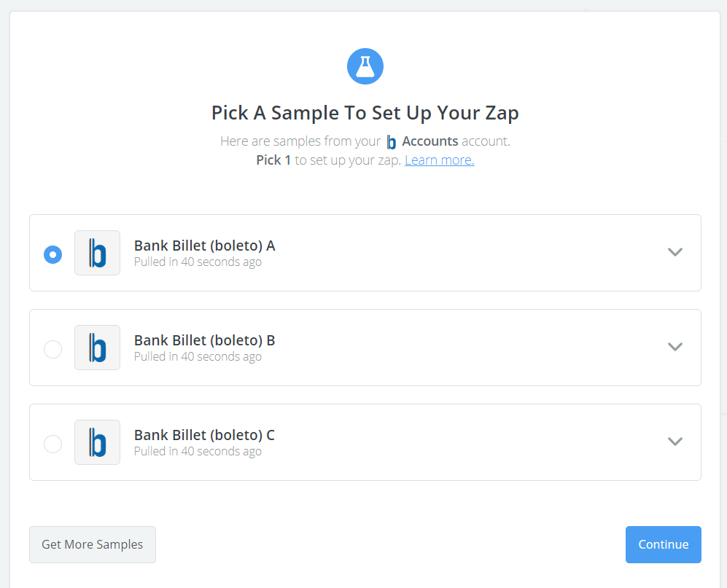This screenshot has height=588, width=727.
Task: Expand Bank Billet (boleto) B details chevron
Action: point(674,347)
